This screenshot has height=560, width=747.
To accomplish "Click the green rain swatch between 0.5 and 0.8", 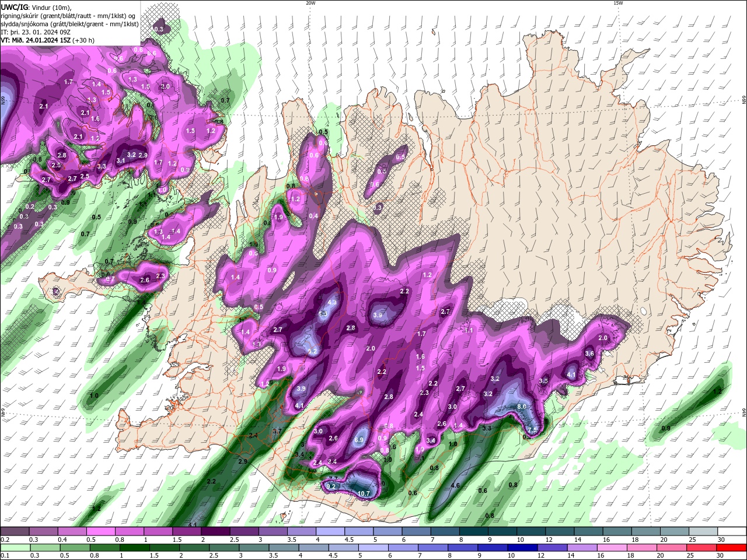I will (x=75, y=548).
